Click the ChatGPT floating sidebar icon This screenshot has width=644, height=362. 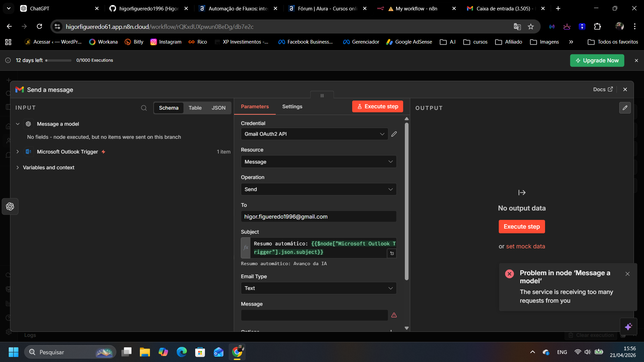pyautogui.click(x=10, y=206)
